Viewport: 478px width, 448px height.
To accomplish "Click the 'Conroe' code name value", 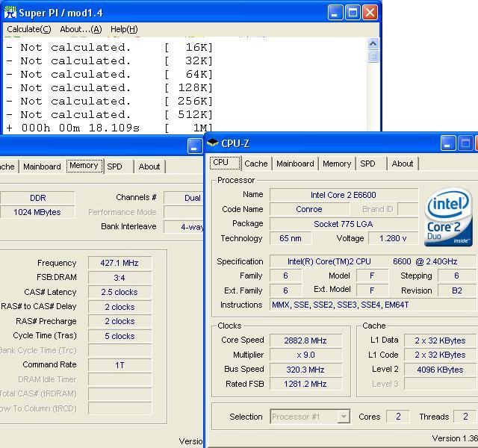I will [x=309, y=209].
